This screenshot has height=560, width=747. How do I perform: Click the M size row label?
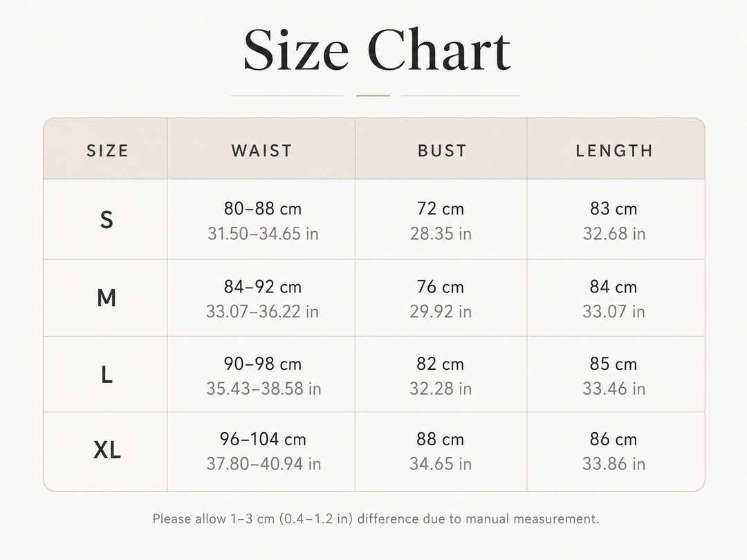point(107,298)
